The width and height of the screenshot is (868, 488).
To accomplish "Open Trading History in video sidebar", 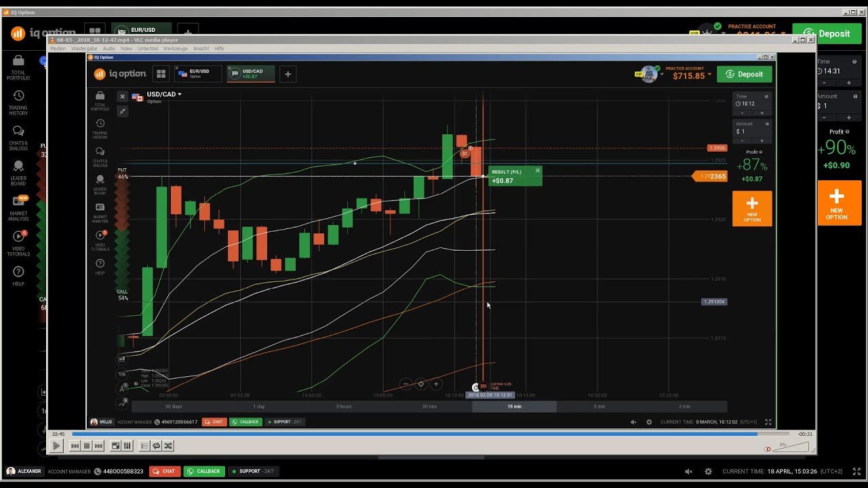I will pos(100,129).
